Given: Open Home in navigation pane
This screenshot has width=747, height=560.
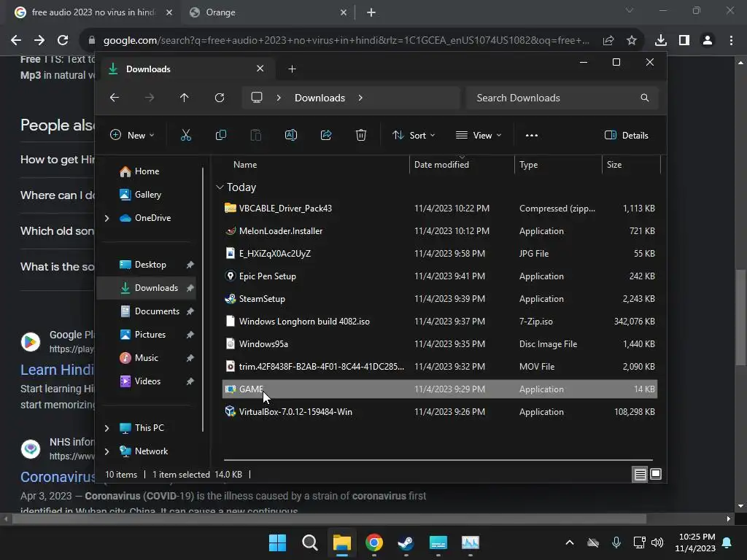Looking at the screenshot, I should pos(147,171).
